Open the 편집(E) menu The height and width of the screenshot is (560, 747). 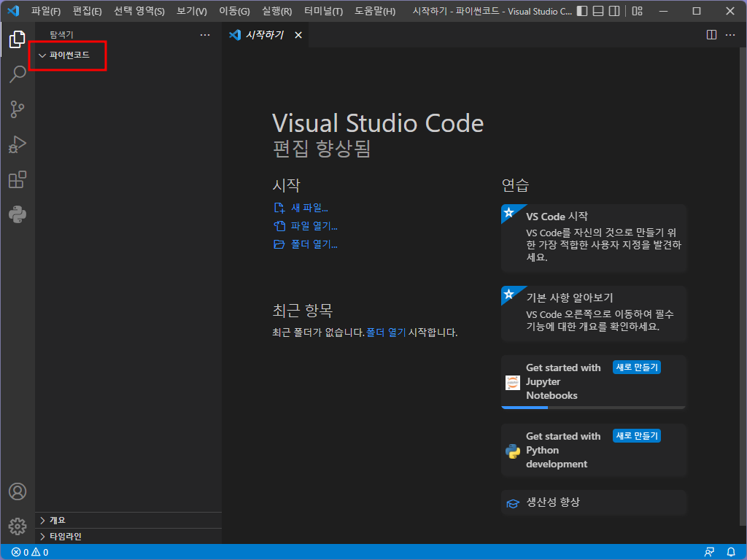(x=88, y=11)
